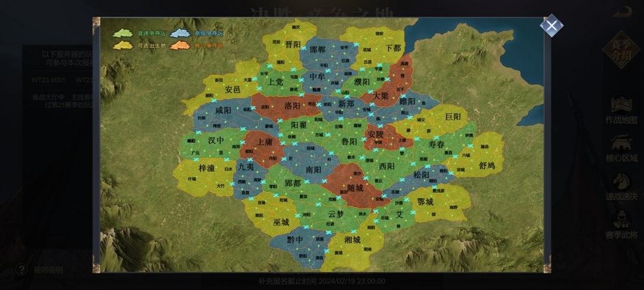
Task: Open the 赛季介绍 diamond badge
Action: (622, 50)
